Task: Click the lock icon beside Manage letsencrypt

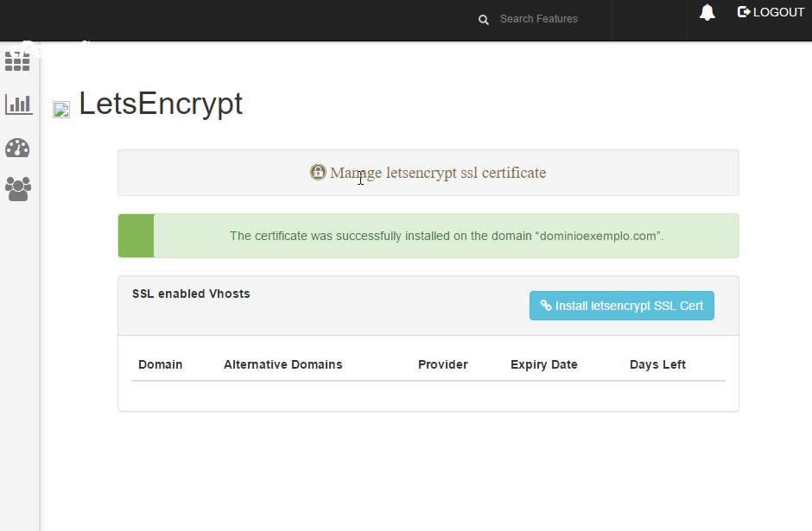Action: coord(317,172)
